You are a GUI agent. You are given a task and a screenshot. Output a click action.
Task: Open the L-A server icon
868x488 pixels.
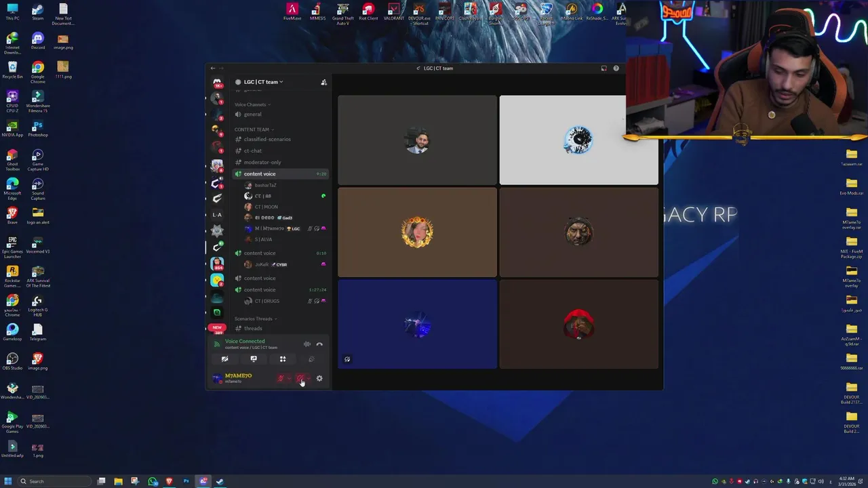click(x=217, y=214)
